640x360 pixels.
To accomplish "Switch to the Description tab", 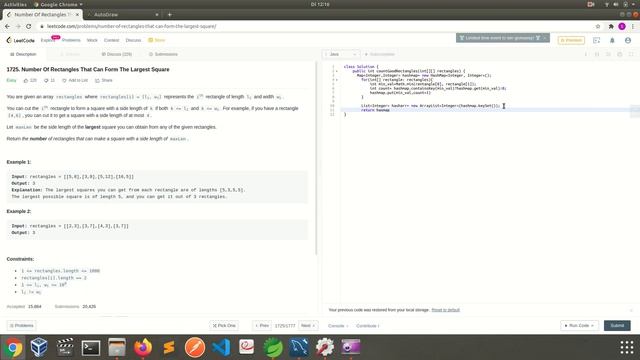I will point(23,54).
